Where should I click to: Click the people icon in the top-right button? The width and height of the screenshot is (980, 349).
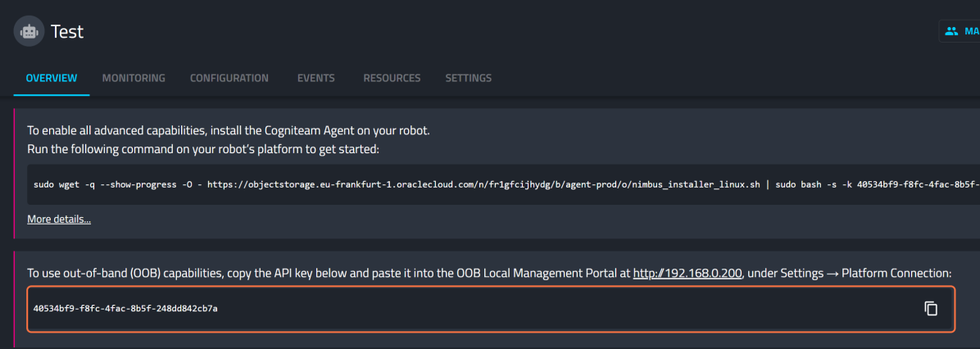pos(951,32)
